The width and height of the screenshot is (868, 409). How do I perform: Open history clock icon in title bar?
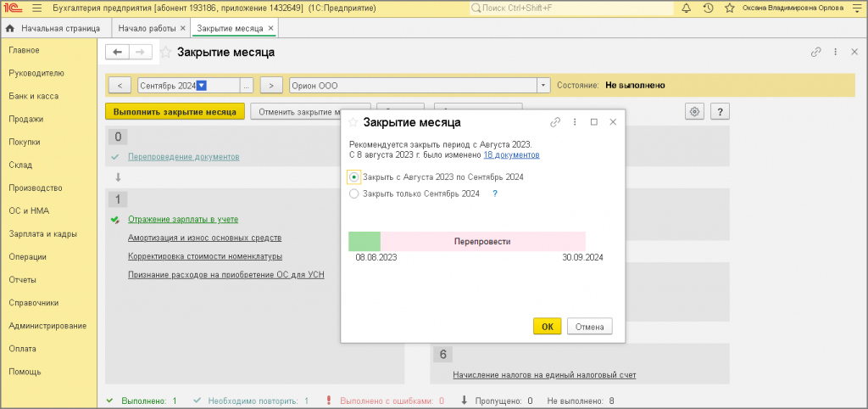pos(708,8)
